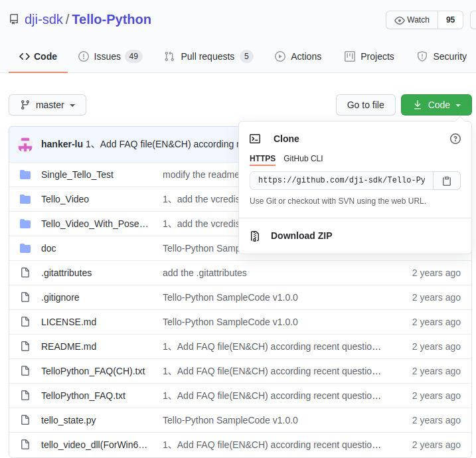This screenshot has width=476, height=458.
Task: Click the terminal icon next to Clone
Action: click(x=255, y=139)
